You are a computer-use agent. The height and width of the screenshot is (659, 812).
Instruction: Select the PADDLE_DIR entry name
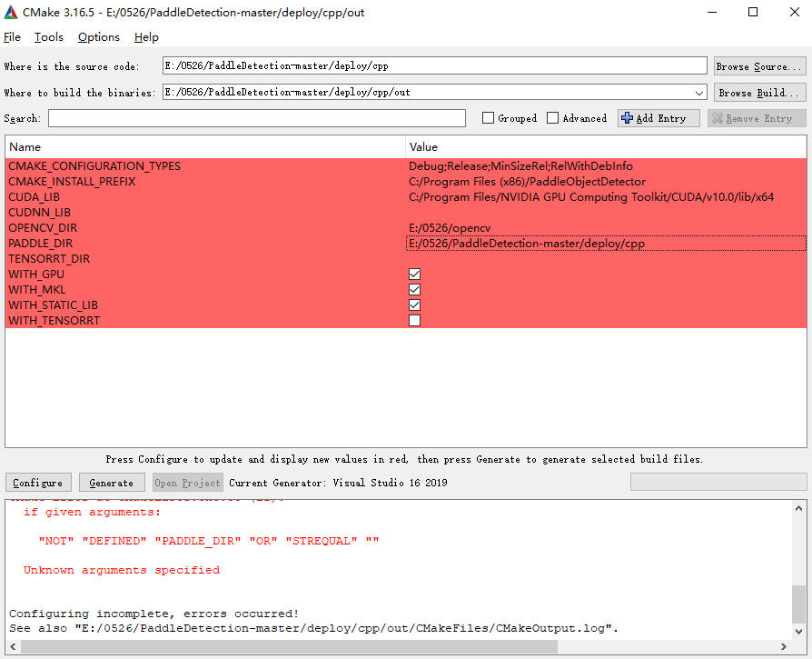click(x=40, y=244)
